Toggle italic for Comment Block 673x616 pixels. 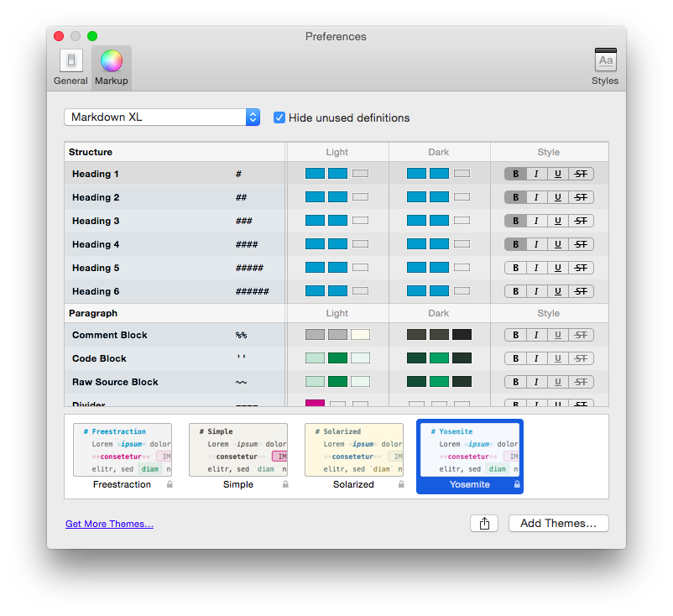click(x=536, y=335)
